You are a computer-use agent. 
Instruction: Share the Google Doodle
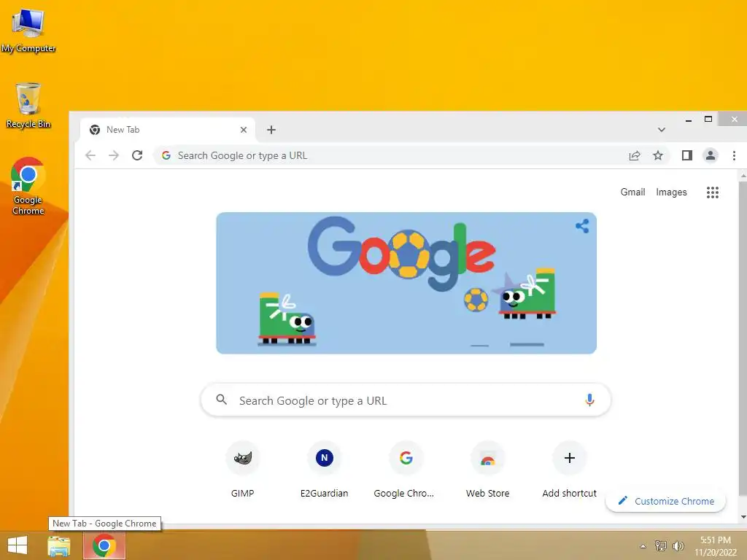(x=582, y=226)
